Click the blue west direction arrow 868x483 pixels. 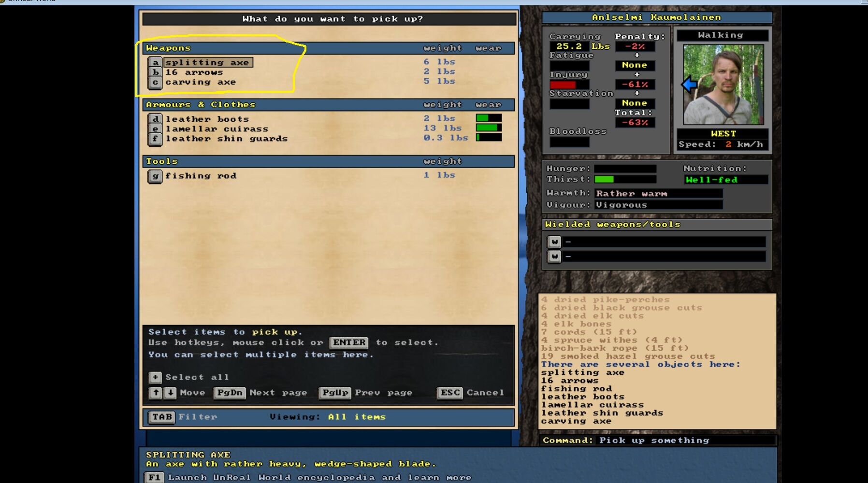pyautogui.click(x=689, y=85)
